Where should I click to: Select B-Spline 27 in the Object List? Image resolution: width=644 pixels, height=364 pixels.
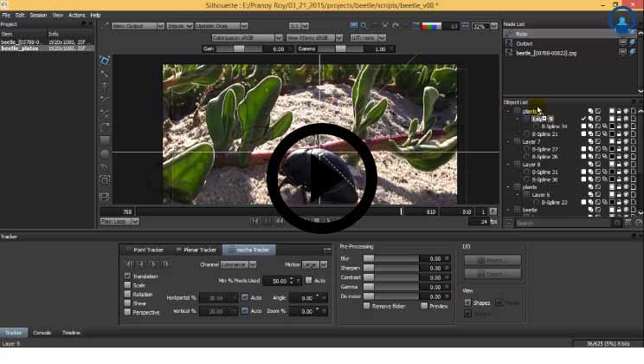click(x=544, y=149)
